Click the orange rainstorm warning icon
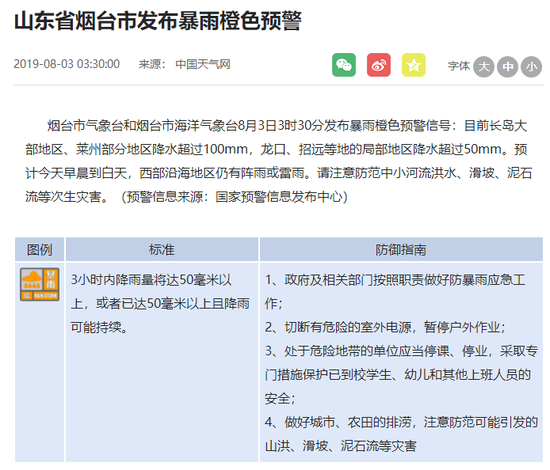This screenshot has height=470, width=550. [x=40, y=284]
